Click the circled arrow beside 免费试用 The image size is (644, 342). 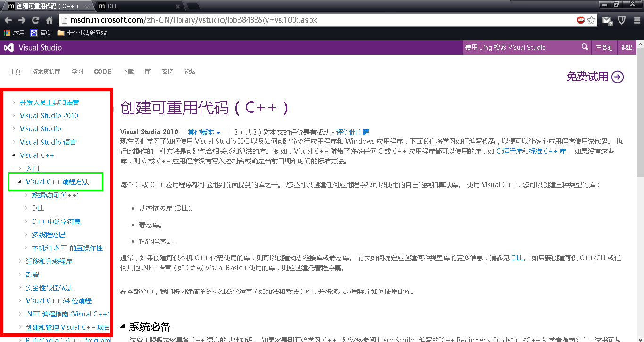point(618,77)
